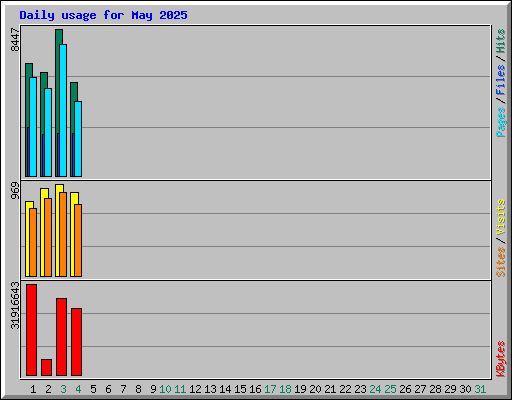512x400 pixels.
Task: Click the Hits legend label
Action: (x=500, y=41)
